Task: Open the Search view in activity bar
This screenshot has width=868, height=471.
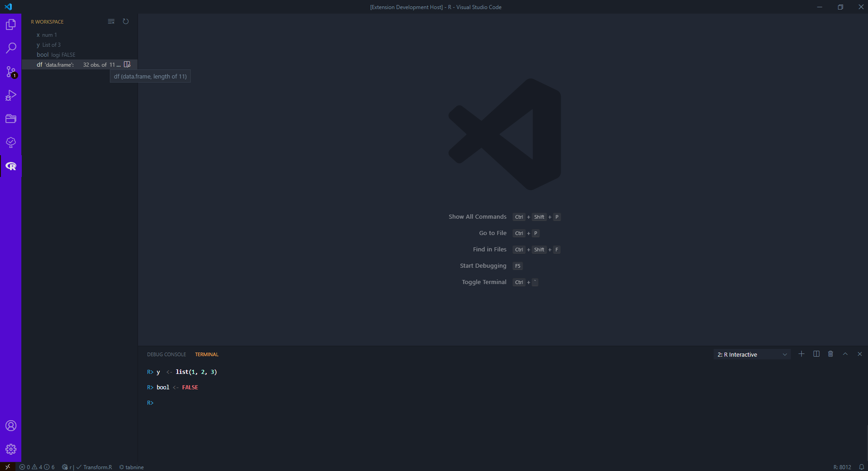Action: (11, 48)
